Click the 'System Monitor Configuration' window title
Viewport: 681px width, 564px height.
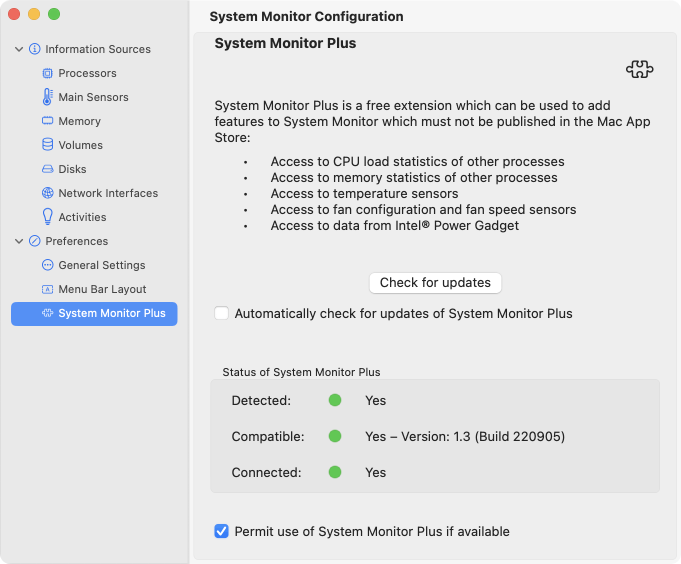(x=307, y=16)
